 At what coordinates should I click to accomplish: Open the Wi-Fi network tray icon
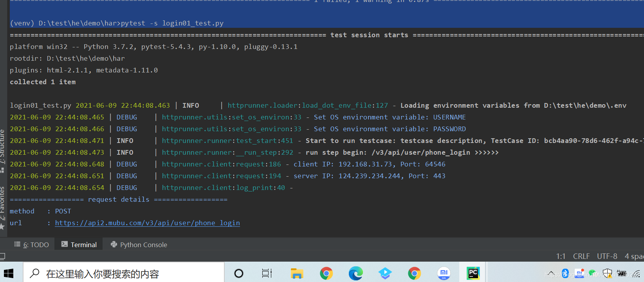tap(637, 273)
